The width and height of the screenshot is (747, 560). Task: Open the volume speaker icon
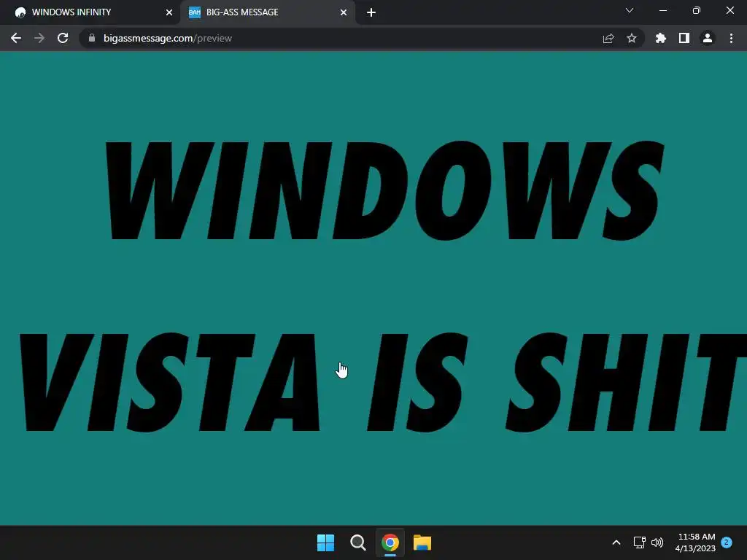[657, 542]
